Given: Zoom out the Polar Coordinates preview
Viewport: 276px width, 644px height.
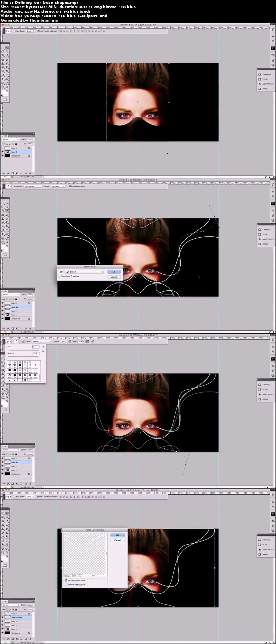Looking at the screenshot, I should tap(66, 575).
